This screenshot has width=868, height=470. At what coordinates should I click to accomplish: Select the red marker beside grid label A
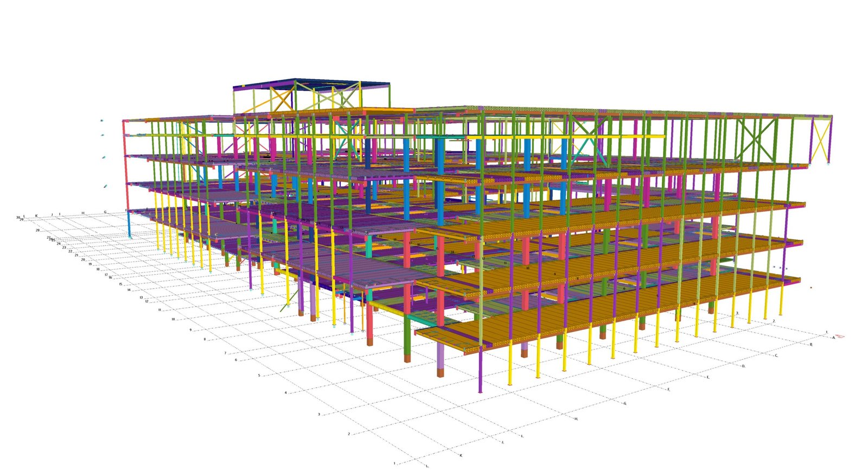(842, 336)
